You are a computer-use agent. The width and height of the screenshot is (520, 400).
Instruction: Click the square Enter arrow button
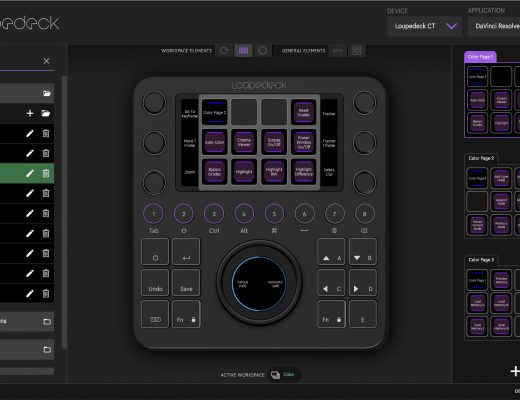pyautogui.click(x=186, y=252)
